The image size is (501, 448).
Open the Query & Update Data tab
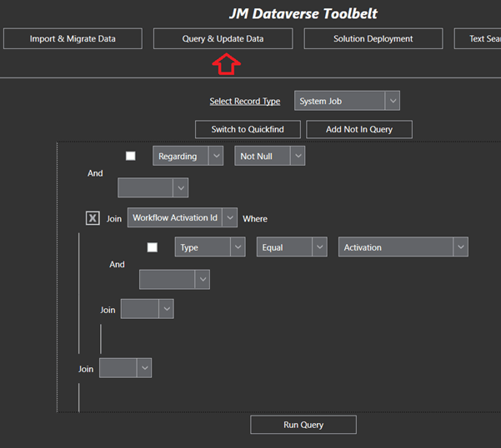tap(223, 38)
